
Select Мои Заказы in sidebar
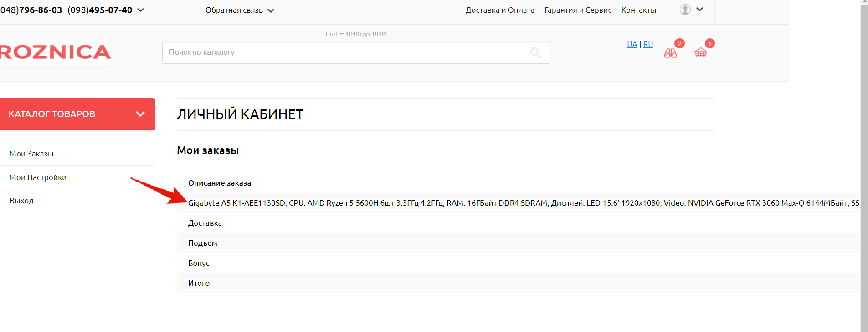31,154
